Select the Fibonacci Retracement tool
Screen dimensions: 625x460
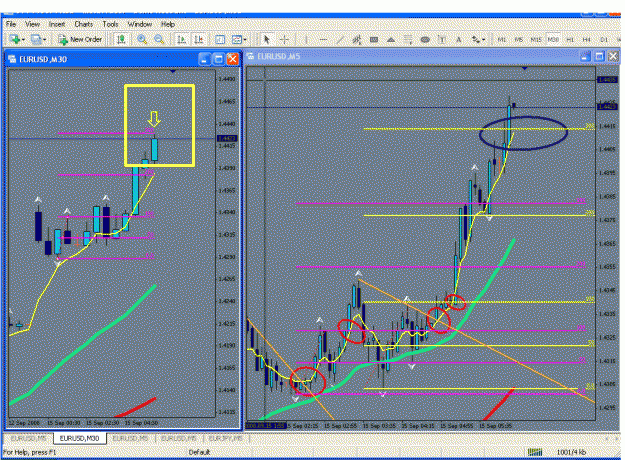coord(408,39)
